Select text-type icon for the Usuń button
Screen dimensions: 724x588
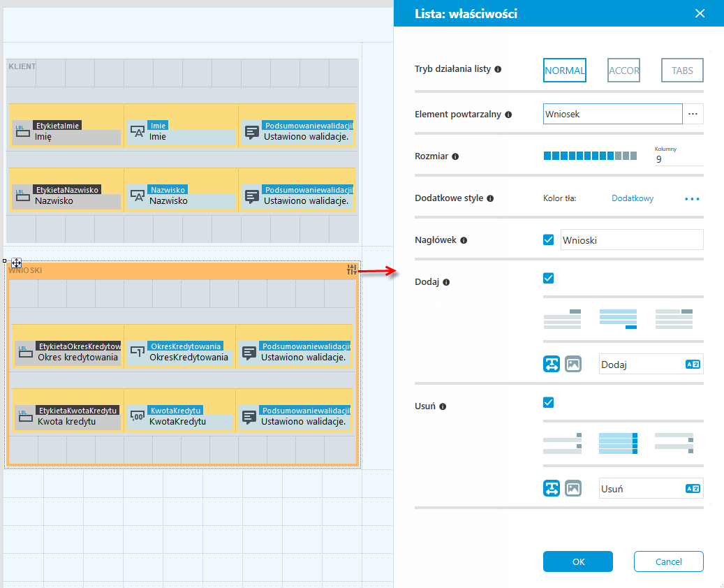[552, 488]
